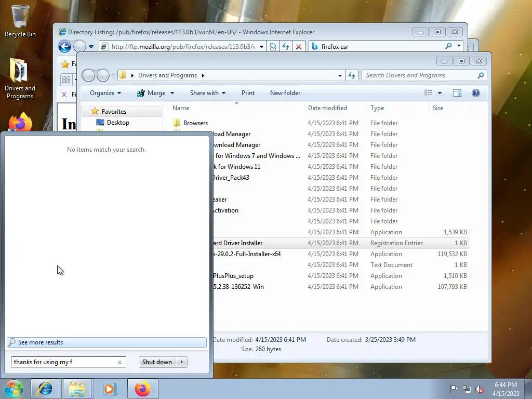This screenshot has width=532, height=399.
Task: Click the Refresh icon in Internet Explorer
Action: coord(286,46)
